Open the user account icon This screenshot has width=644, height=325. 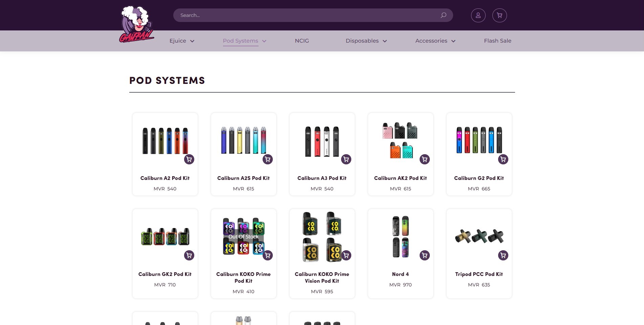(x=478, y=15)
